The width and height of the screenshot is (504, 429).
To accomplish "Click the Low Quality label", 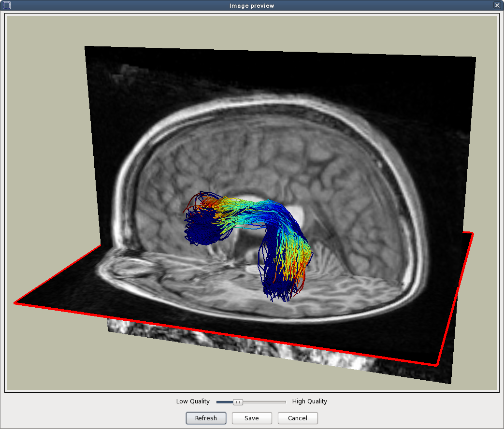I will (193, 401).
